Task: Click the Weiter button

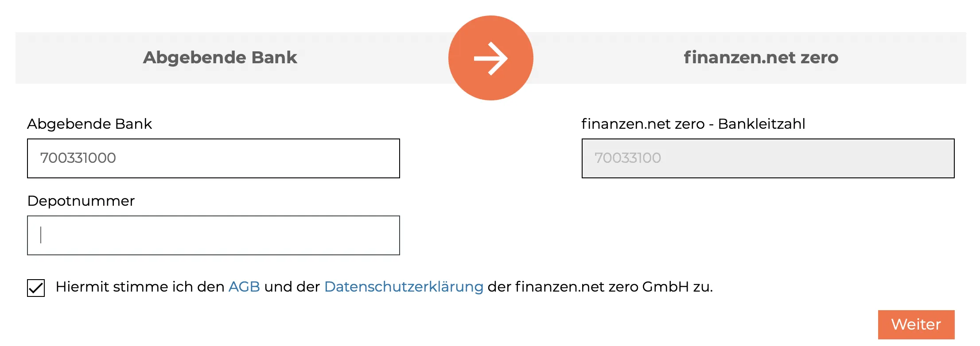Action: tap(916, 324)
